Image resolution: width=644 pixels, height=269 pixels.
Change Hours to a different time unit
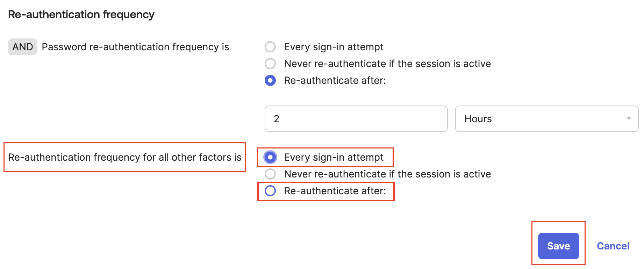pyautogui.click(x=546, y=119)
